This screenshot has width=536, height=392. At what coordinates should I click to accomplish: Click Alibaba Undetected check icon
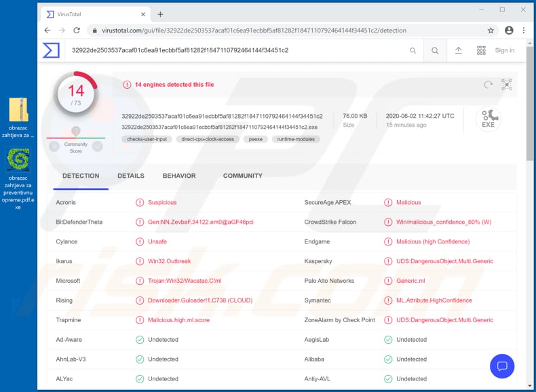388,359
